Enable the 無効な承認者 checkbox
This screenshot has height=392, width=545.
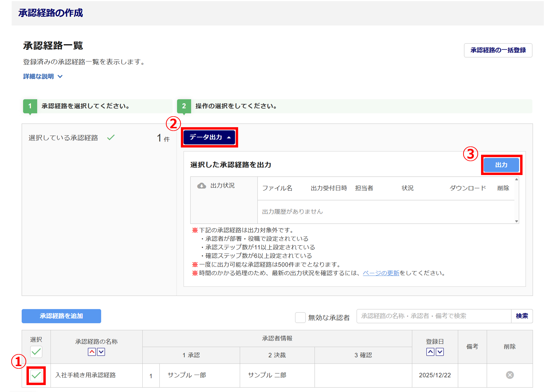coord(300,317)
